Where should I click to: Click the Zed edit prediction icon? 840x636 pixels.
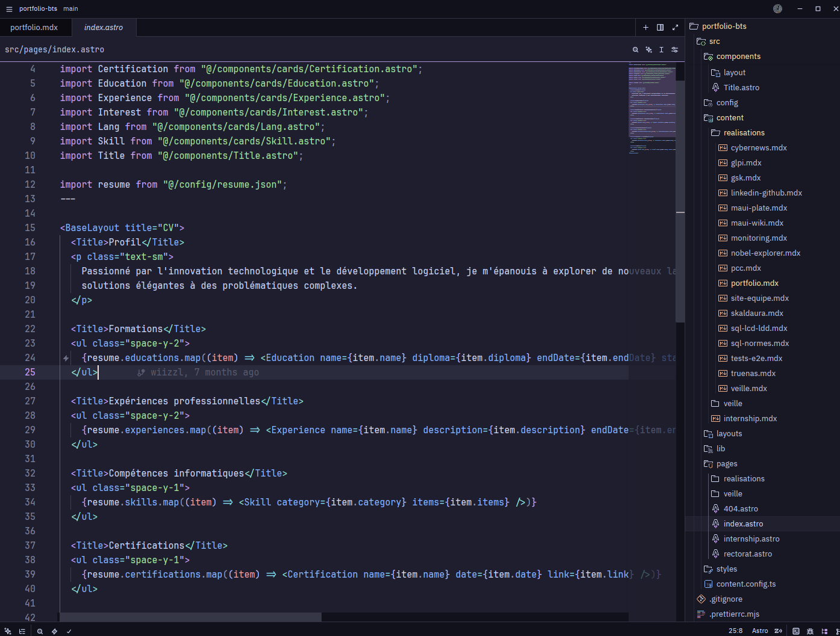(x=778, y=631)
